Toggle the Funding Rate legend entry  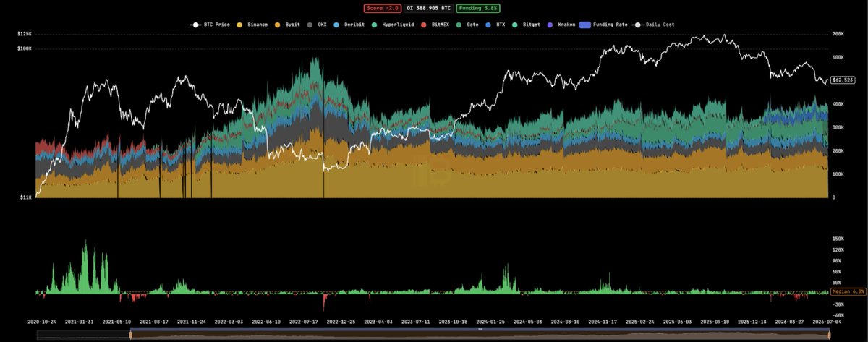click(603, 25)
